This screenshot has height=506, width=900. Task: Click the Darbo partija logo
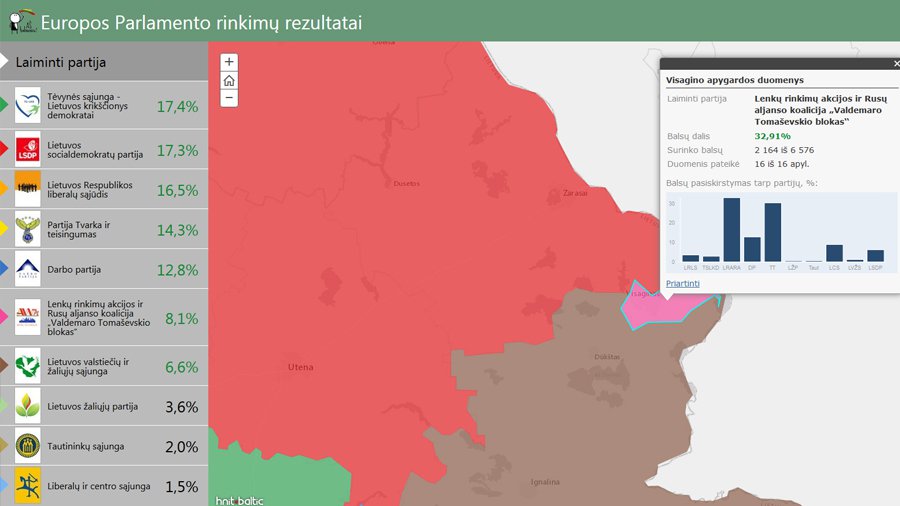28,269
